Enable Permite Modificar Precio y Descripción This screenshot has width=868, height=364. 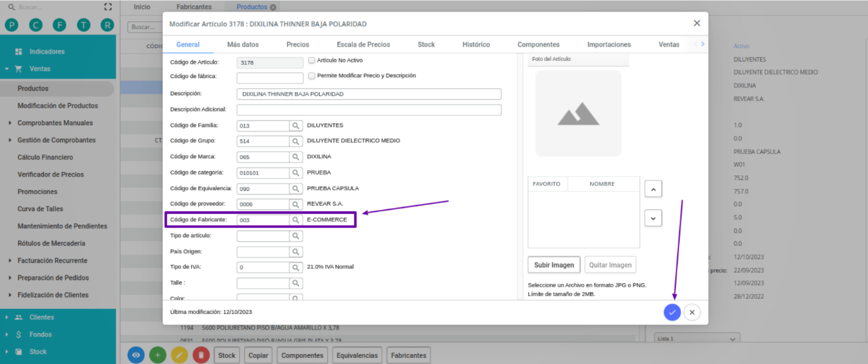click(x=311, y=76)
